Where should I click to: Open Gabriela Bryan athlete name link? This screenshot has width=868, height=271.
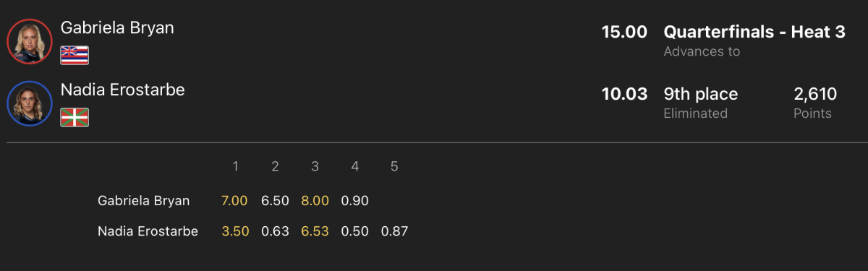pyautogui.click(x=117, y=27)
